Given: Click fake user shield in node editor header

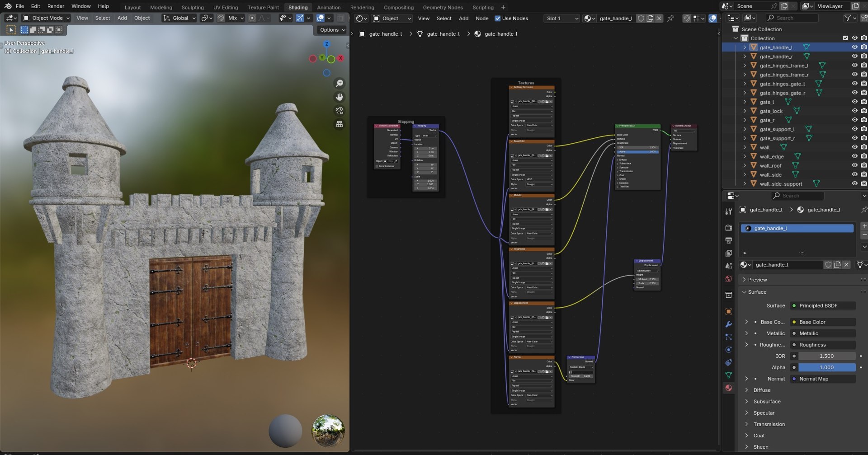Looking at the screenshot, I should (x=641, y=19).
